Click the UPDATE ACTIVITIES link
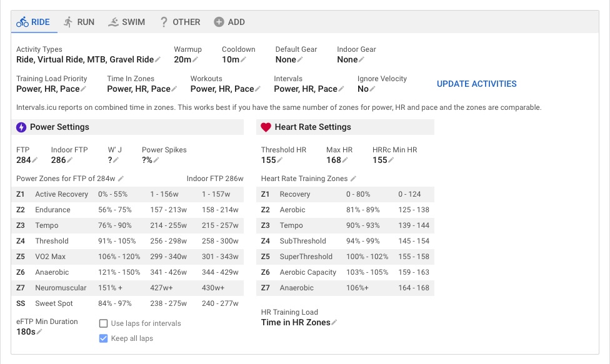Viewport: 610px width, 364px height. click(x=477, y=84)
